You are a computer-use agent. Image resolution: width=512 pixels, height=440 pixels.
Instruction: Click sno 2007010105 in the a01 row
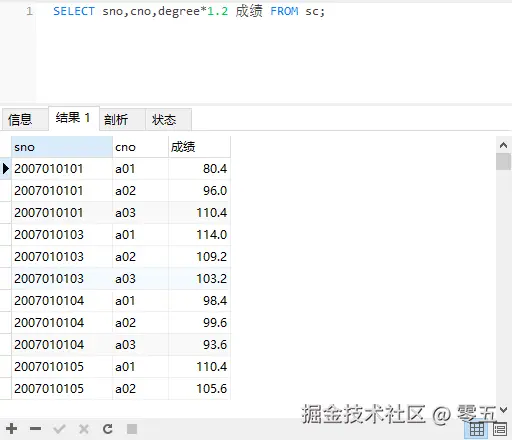(62, 367)
